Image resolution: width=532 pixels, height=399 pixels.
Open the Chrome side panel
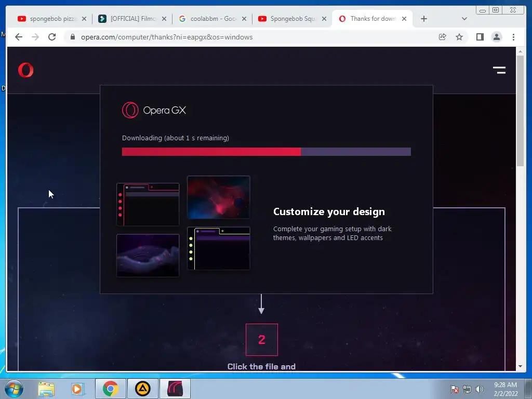(x=480, y=37)
